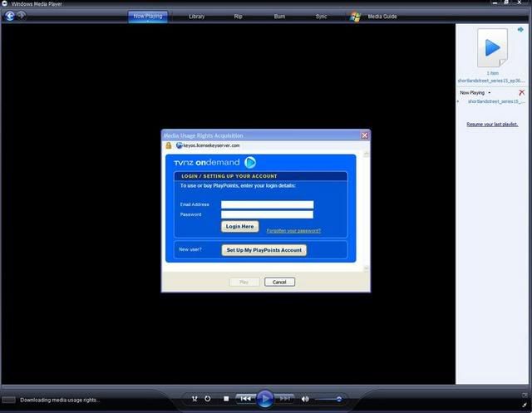
Task: Click the media file thumbnail in list pane
Action: 492,47
